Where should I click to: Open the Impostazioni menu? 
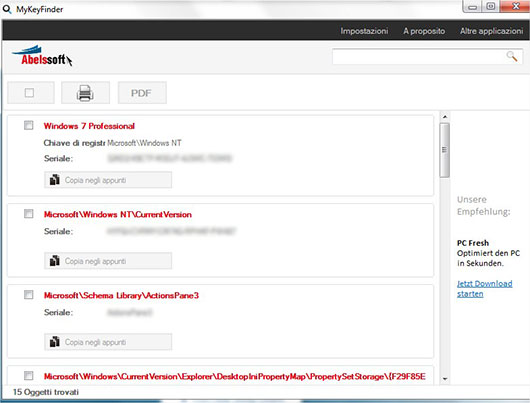364,31
